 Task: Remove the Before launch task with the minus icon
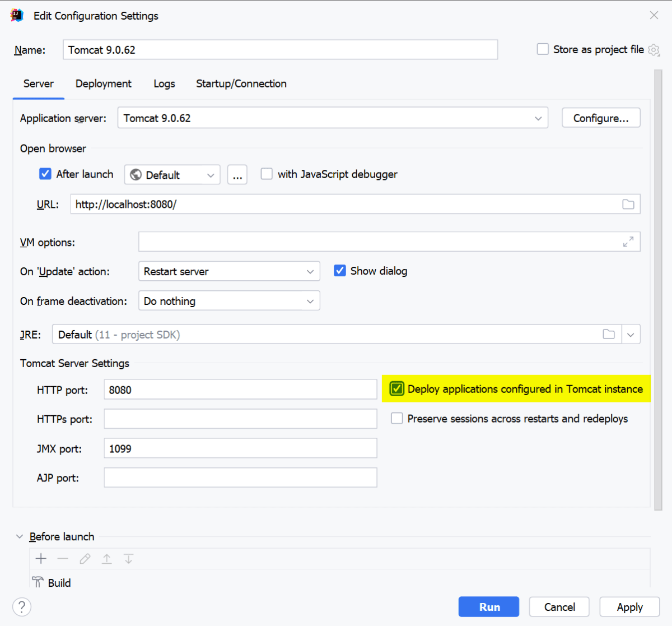63,559
